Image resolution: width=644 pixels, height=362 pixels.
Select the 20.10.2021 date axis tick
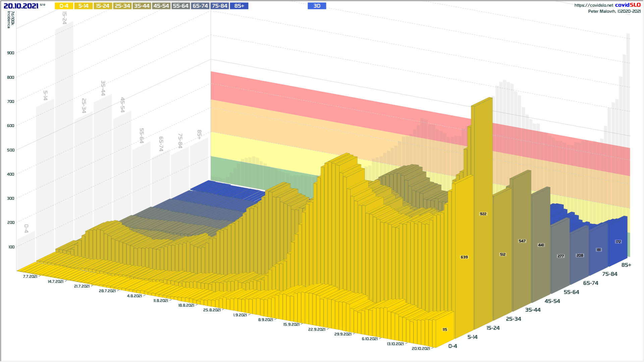pos(421,349)
